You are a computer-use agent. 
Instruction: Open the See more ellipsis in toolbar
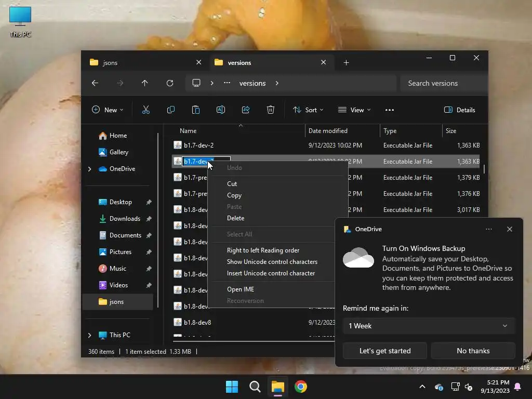tap(390, 110)
